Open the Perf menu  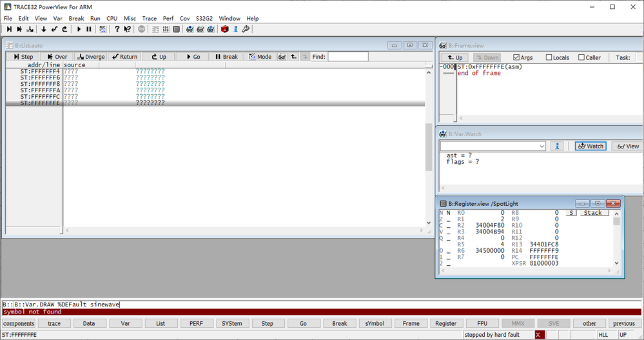[168, 19]
